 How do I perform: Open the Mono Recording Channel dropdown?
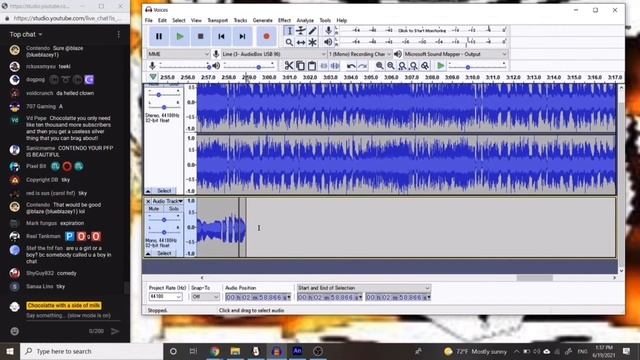pos(360,54)
